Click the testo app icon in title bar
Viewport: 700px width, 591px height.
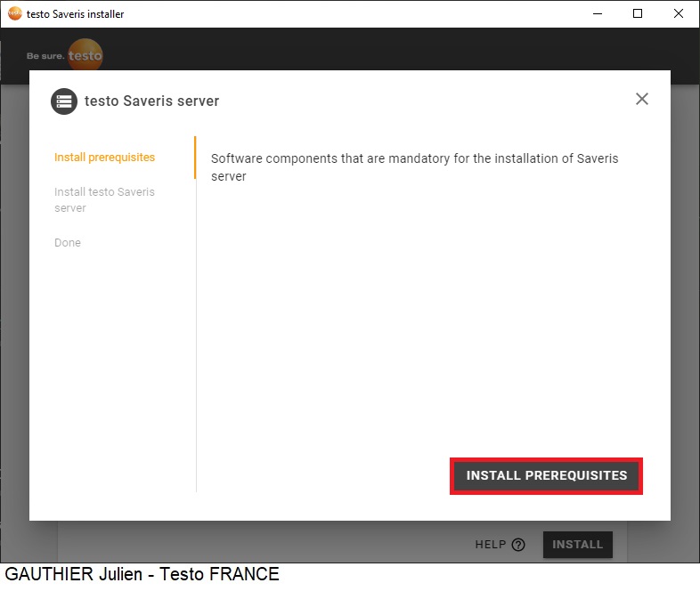point(15,14)
